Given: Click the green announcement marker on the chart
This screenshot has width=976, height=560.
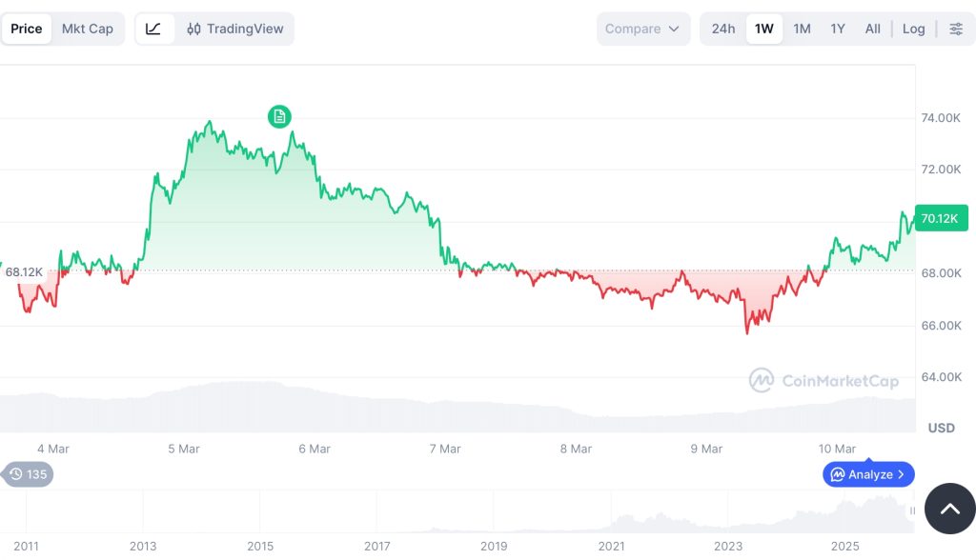Looking at the screenshot, I should pos(279,116).
